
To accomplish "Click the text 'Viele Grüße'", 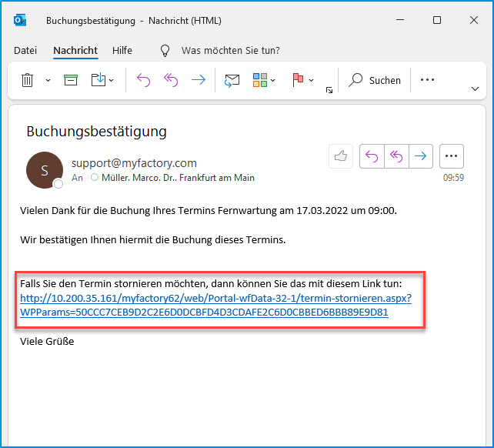I will pyautogui.click(x=47, y=342).
